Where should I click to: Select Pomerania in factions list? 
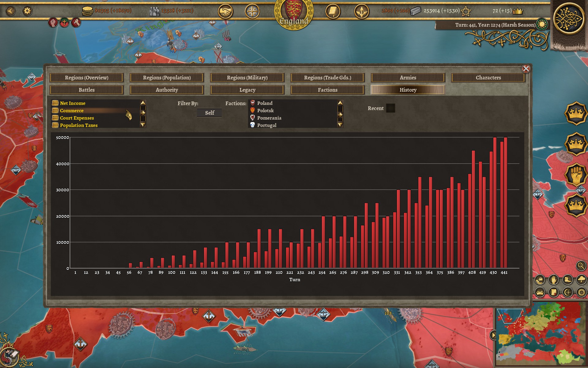pos(293,118)
